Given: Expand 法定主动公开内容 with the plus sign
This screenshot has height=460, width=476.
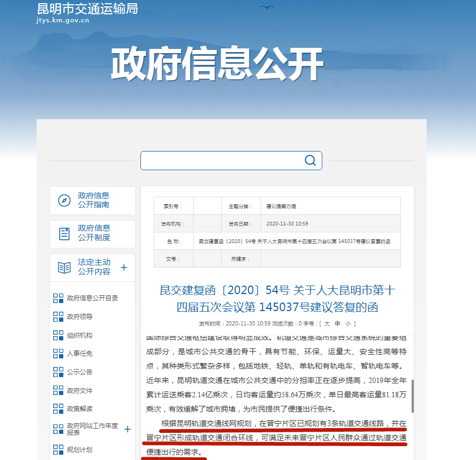Looking at the screenshot, I should (123, 267).
